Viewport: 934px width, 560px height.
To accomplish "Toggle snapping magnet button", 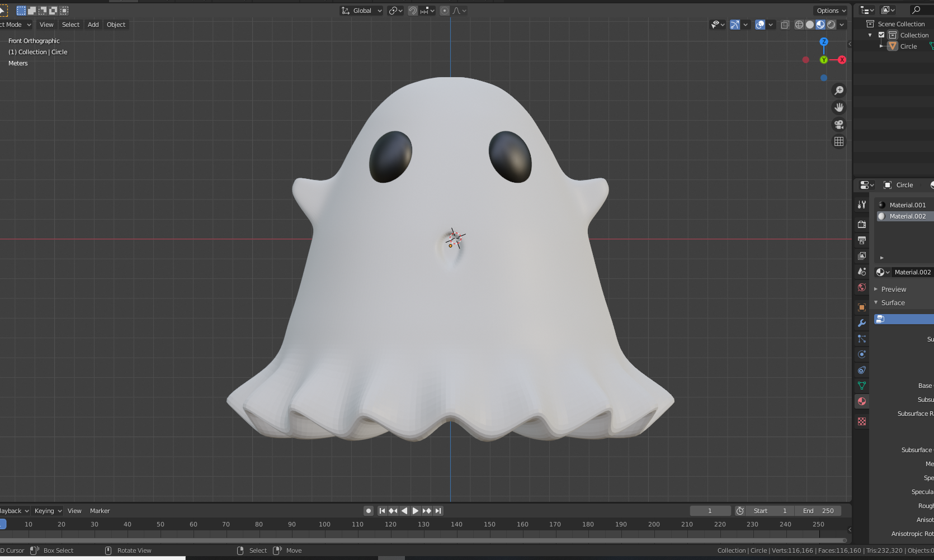I will click(x=413, y=11).
